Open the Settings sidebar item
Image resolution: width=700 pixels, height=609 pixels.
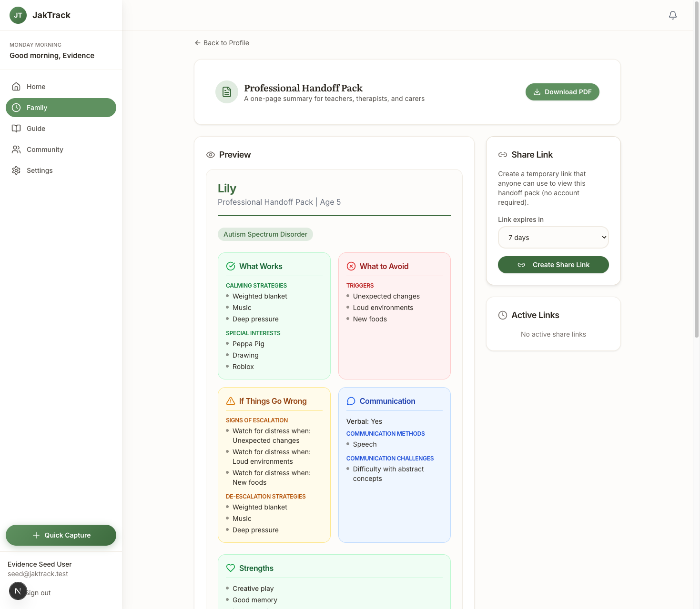pos(40,170)
